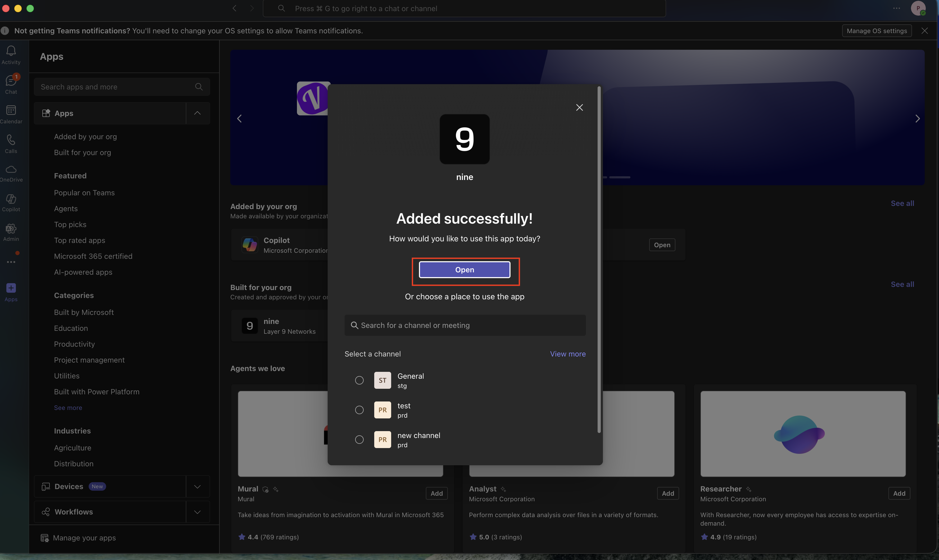Image resolution: width=939 pixels, height=560 pixels.
Task: Add the Researcher agent
Action: click(899, 494)
